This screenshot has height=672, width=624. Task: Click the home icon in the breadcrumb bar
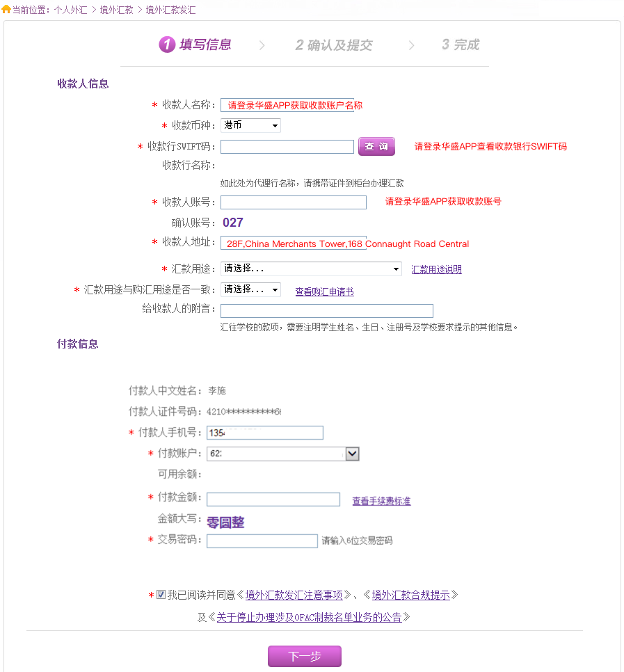[x=8, y=10]
